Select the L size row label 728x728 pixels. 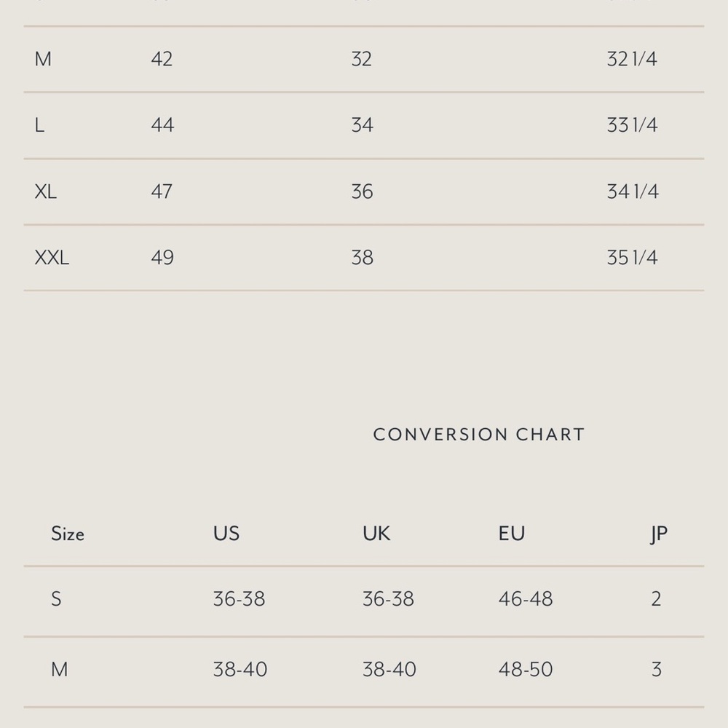point(39,125)
